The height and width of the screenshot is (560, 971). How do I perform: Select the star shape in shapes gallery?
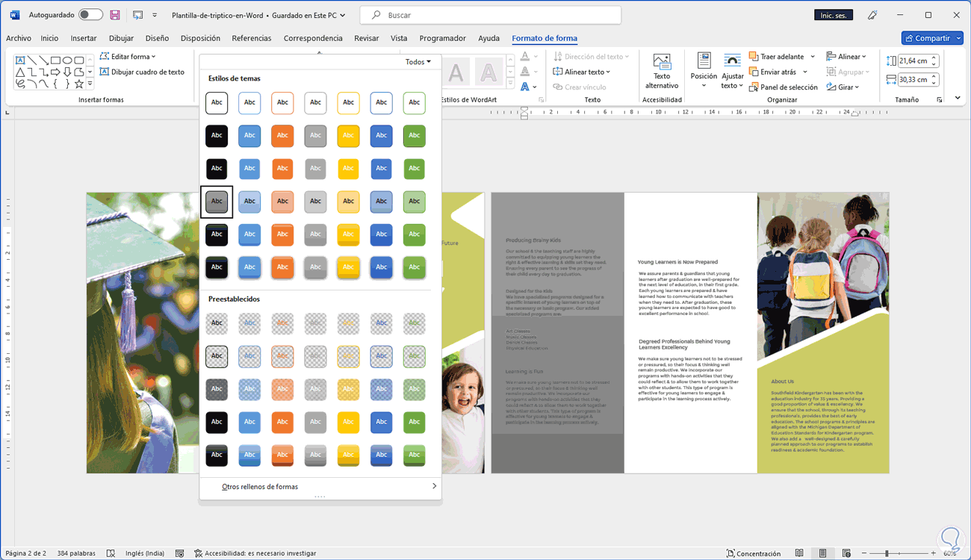pos(78,84)
